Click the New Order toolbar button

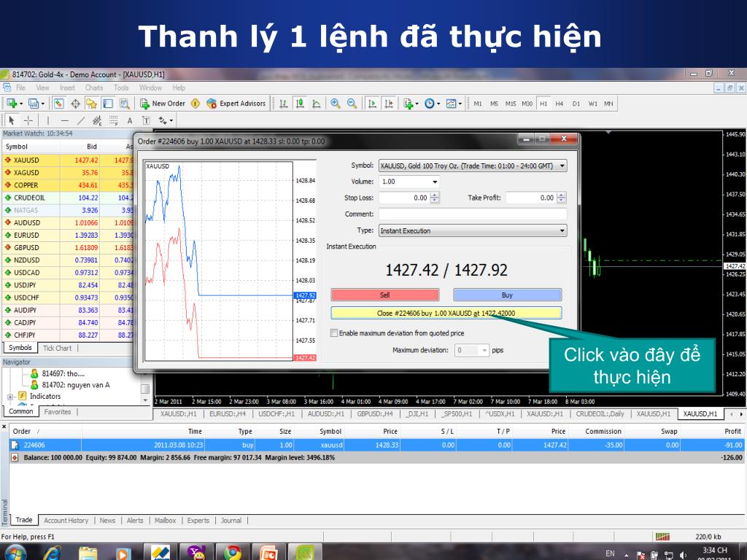tap(163, 104)
